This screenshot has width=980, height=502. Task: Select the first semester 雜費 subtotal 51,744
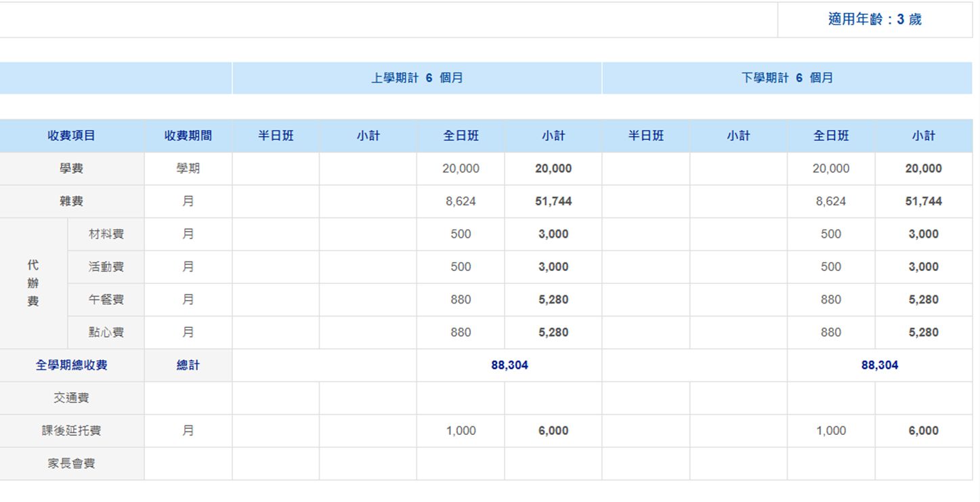pos(553,201)
